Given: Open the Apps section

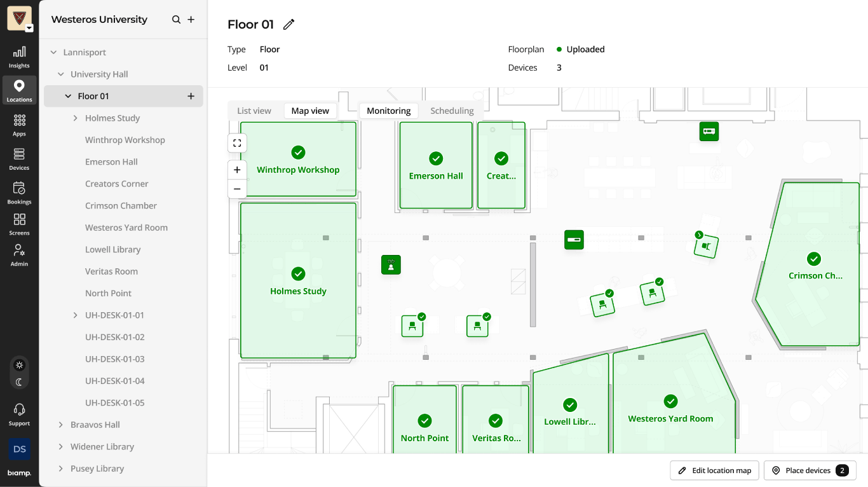Looking at the screenshot, I should [19, 124].
